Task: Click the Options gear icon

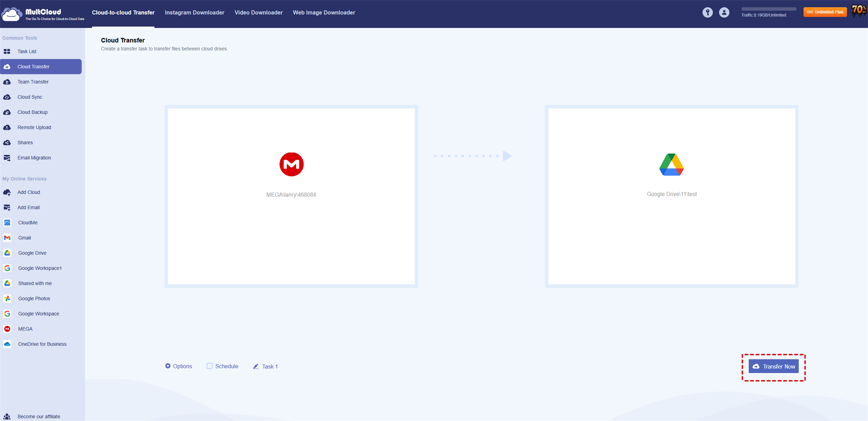Action: point(168,366)
